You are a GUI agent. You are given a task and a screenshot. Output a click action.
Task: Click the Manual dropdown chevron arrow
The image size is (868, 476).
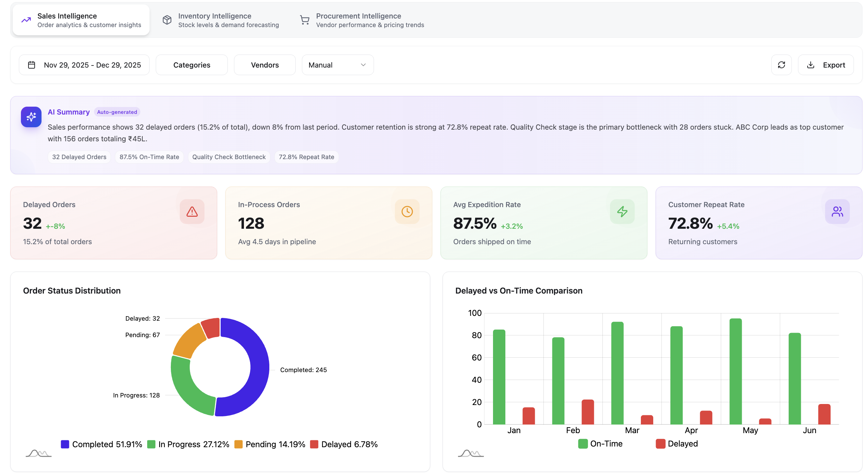(x=363, y=65)
